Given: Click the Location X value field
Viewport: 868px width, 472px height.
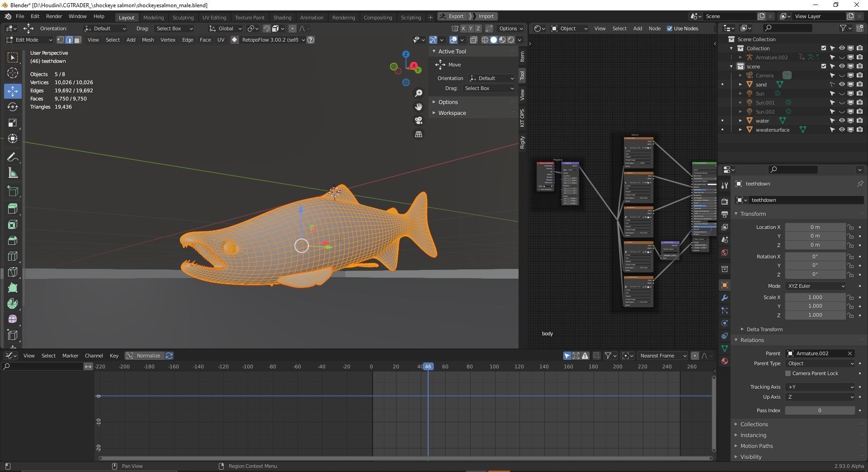Looking at the screenshot, I should (815, 227).
